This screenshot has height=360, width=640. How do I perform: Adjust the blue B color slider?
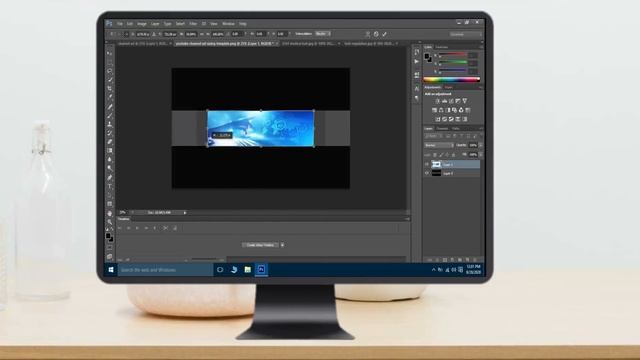(453, 71)
